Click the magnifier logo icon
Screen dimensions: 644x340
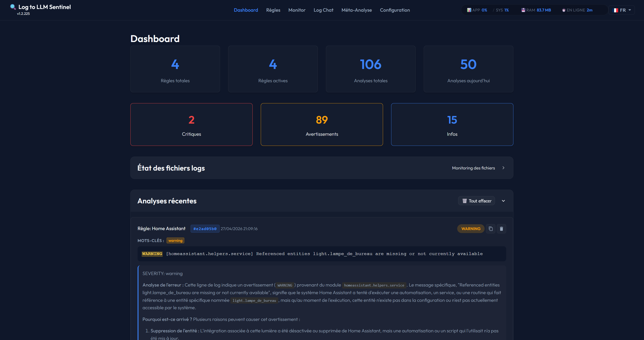(13, 7)
